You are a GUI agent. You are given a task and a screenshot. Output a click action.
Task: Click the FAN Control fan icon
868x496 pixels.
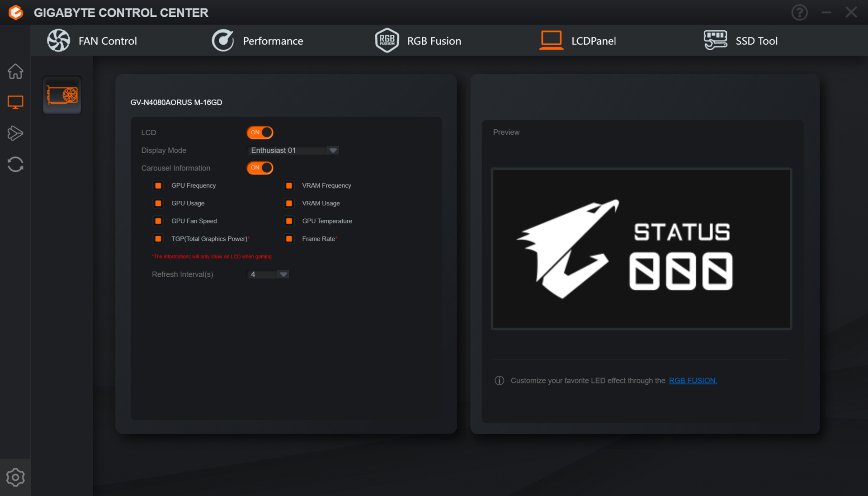pyautogui.click(x=59, y=41)
